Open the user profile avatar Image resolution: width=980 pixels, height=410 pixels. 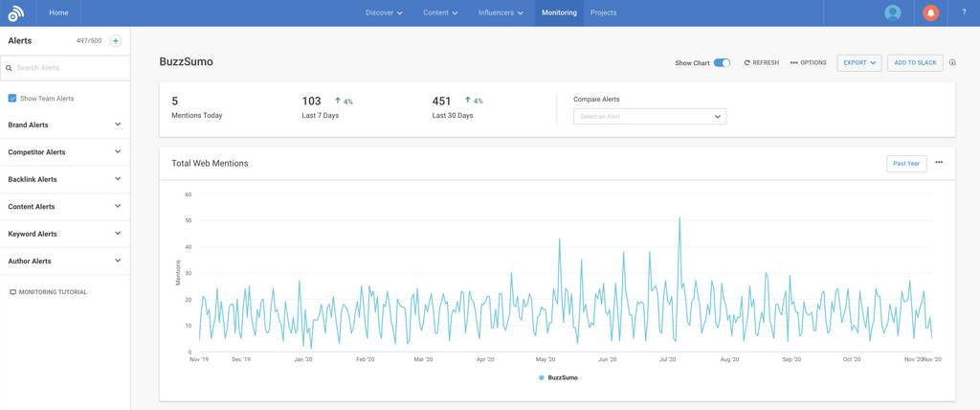pos(893,12)
